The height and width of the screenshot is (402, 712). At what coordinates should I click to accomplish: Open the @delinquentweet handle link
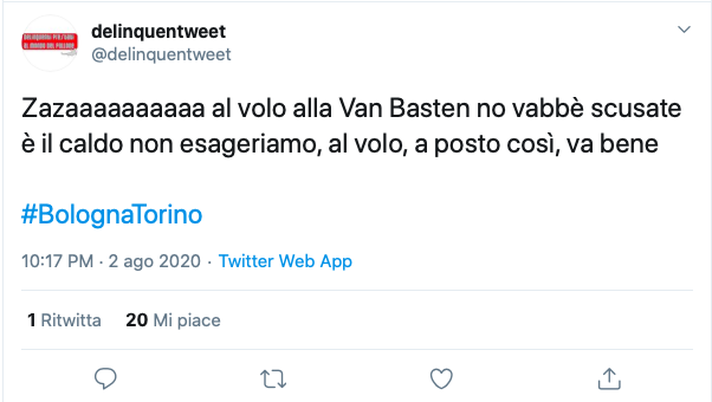(161, 55)
